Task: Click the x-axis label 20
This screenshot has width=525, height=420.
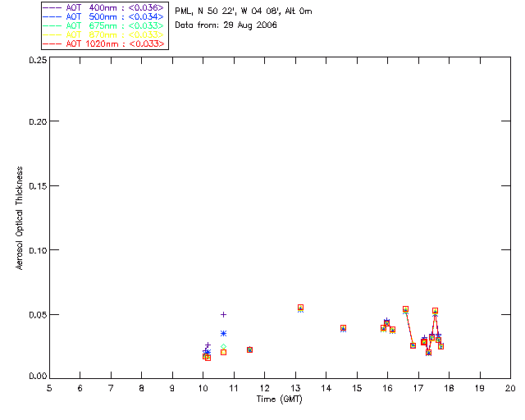Action: 510,388
